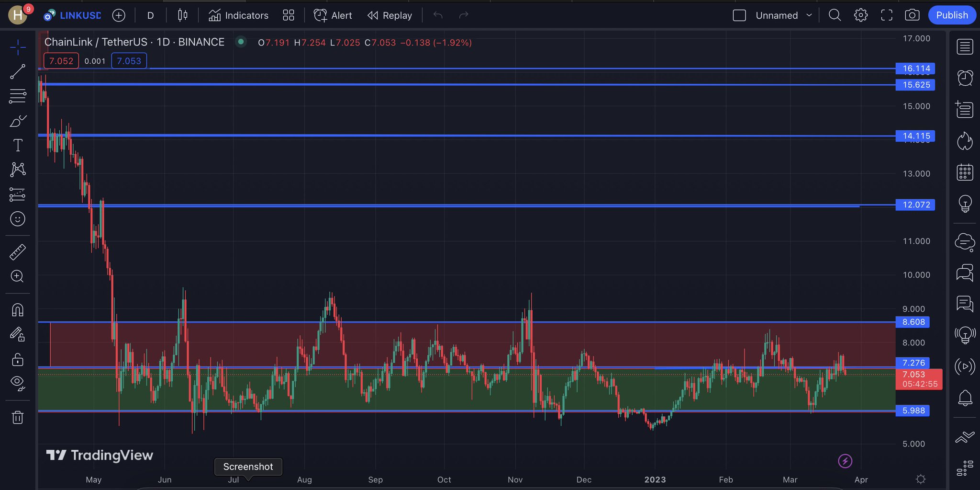Image resolution: width=980 pixels, height=490 pixels.
Task: Open the D timeframe interval selector
Action: click(150, 15)
